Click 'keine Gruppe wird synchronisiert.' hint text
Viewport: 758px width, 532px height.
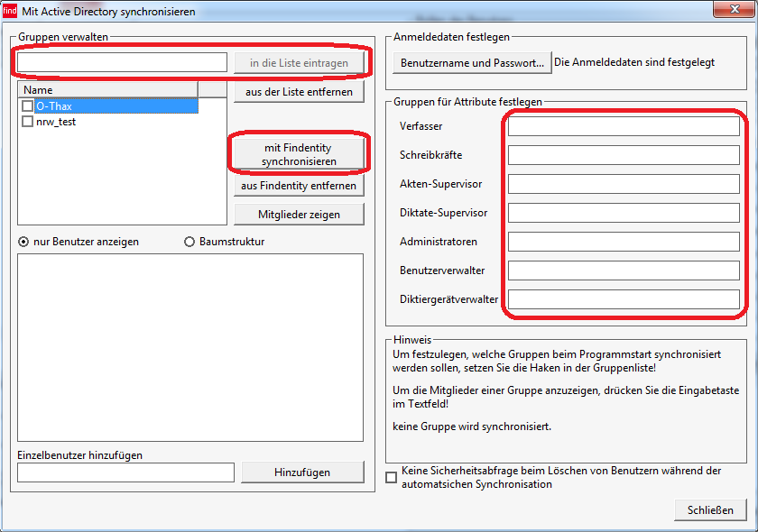click(472, 427)
